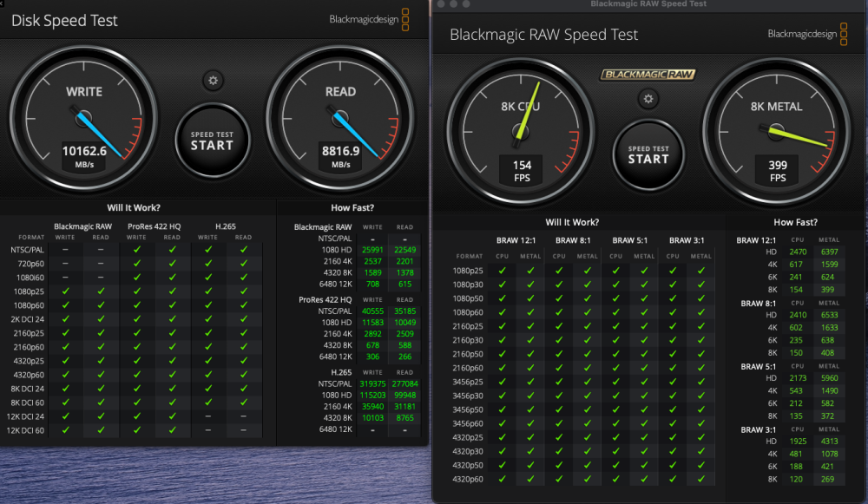Click How Fast? heading in Disk Speed Test

(352, 207)
